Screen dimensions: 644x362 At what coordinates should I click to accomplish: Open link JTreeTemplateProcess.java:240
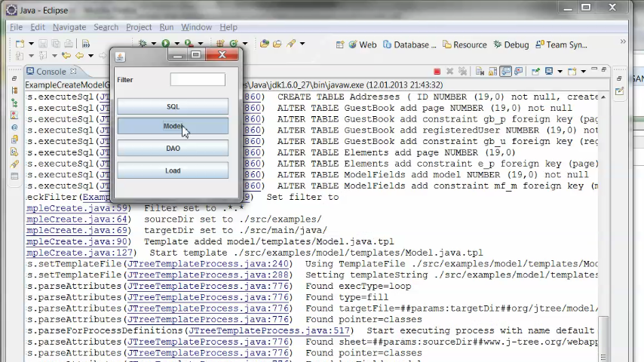(x=209, y=264)
